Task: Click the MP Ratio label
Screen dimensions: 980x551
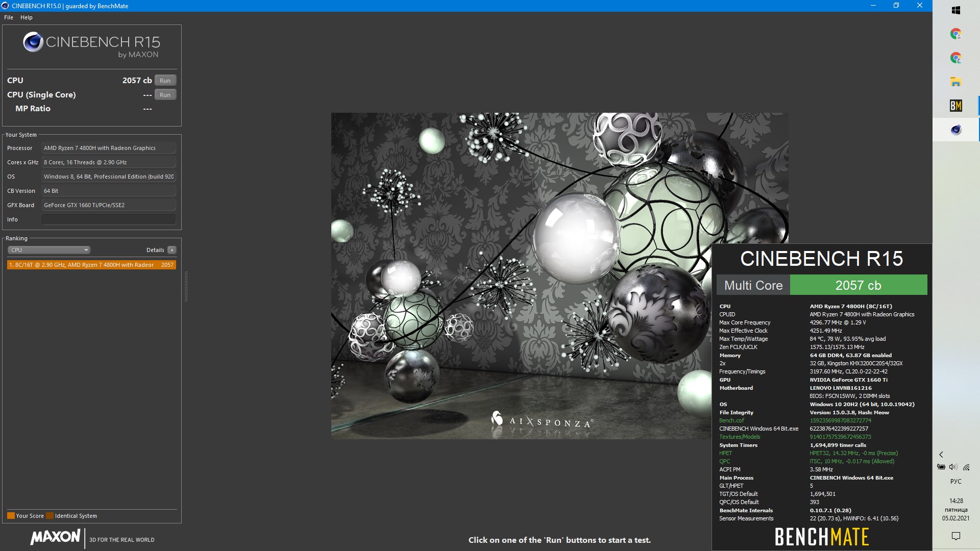Action: [x=33, y=109]
